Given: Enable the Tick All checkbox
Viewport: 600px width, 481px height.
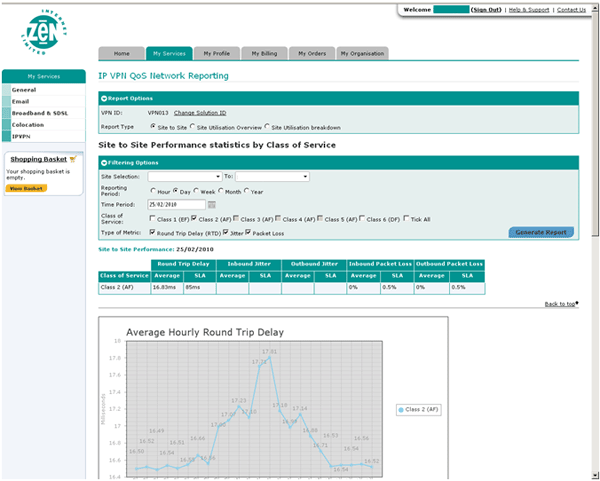Looking at the screenshot, I should 406,218.
